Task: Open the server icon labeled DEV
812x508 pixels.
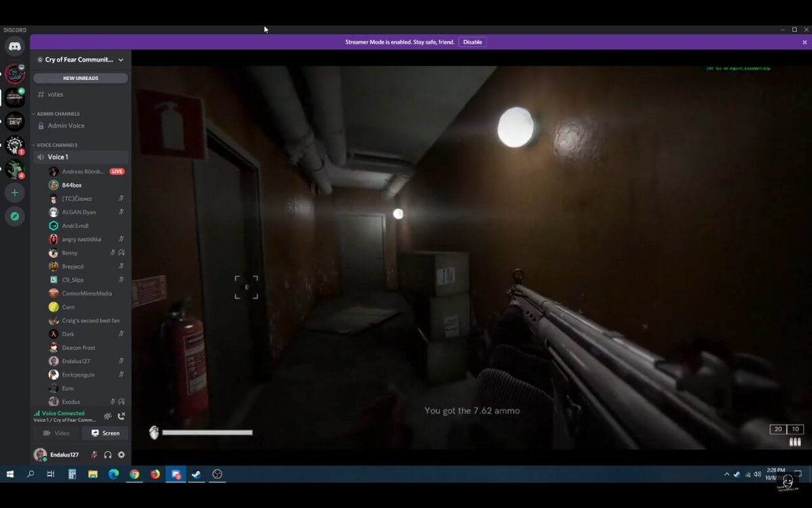Action: click(15, 121)
